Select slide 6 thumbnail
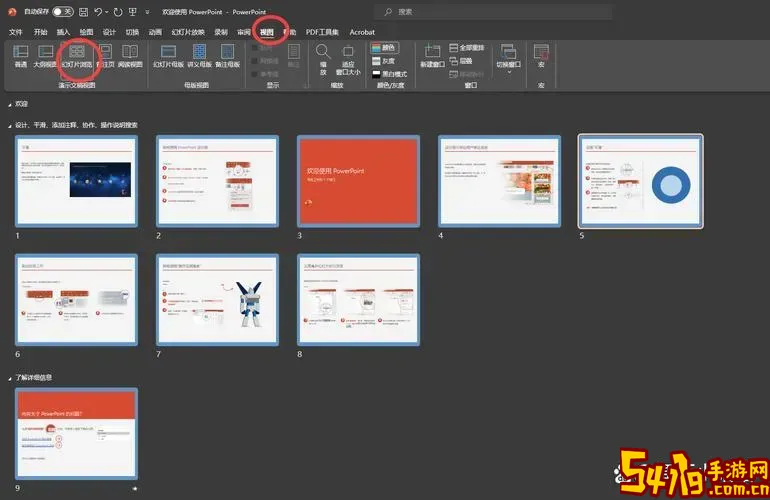Viewport: 770px width, 500px height. point(77,300)
